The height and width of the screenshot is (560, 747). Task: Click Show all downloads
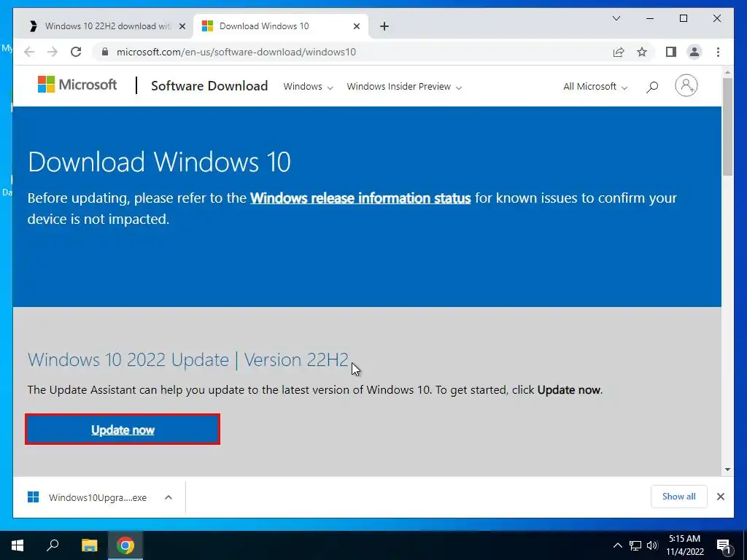[x=678, y=497]
